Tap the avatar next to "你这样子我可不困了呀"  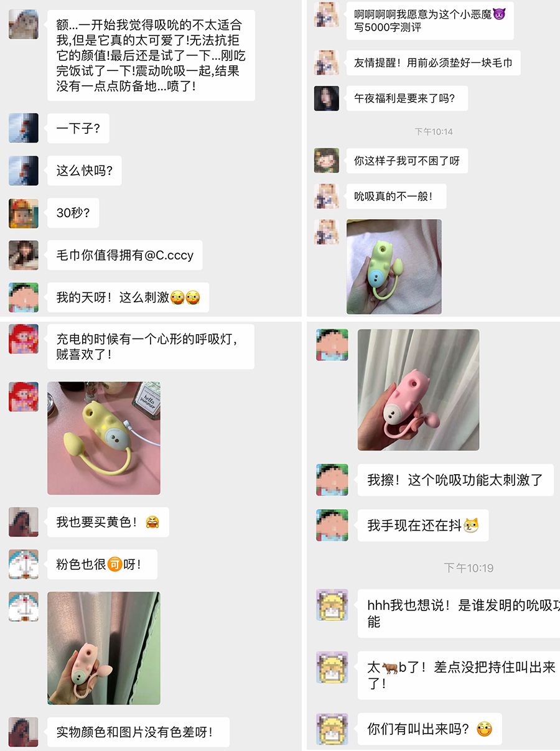pos(327,161)
